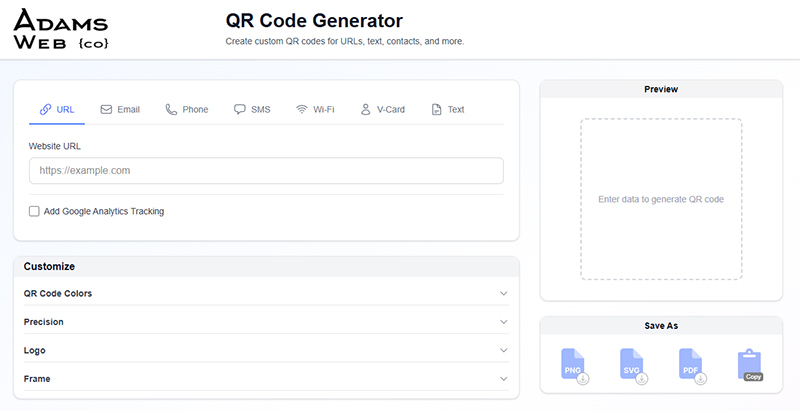
Task: Open the Phone tab
Action: [187, 109]
